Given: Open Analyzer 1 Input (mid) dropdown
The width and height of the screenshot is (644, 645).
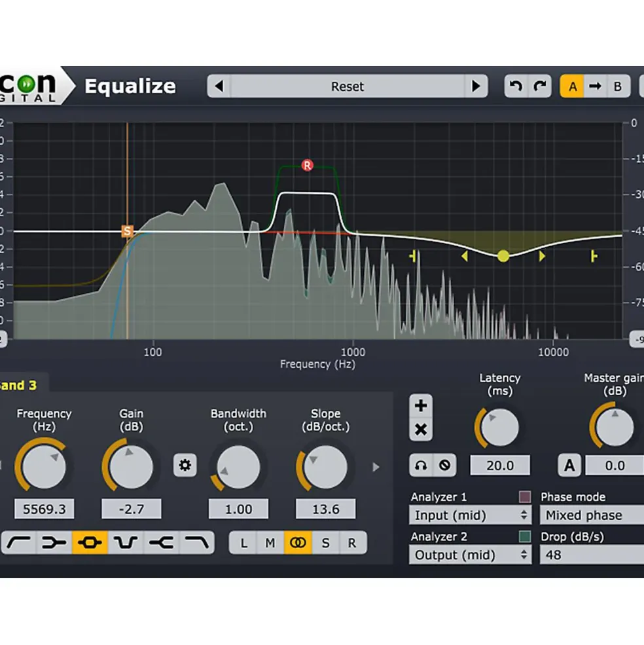Looking at the screenshot, I should (470, 515).
